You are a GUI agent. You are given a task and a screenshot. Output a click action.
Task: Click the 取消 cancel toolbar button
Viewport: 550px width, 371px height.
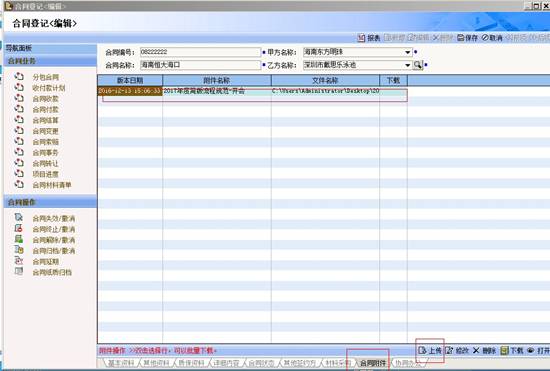492,38
